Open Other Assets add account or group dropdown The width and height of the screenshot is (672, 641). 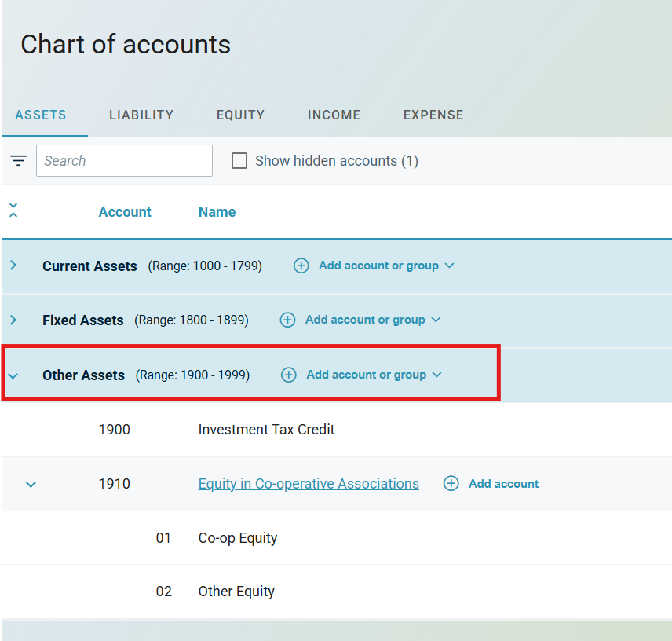(437, 375)
